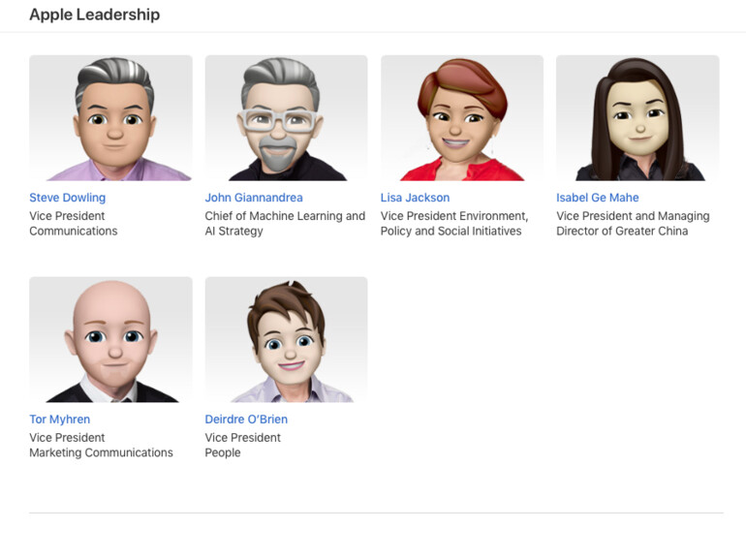Click 'Vice President and Managing Director of Greater China' text
The width and height of the screenshot is (746, 560).
tap(633, 223)
